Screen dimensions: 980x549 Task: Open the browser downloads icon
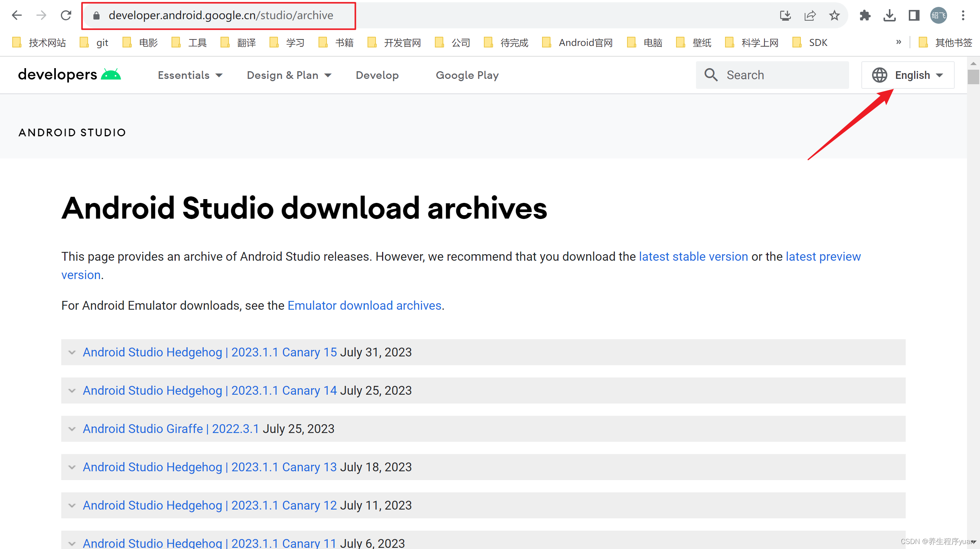pos(890,15)
